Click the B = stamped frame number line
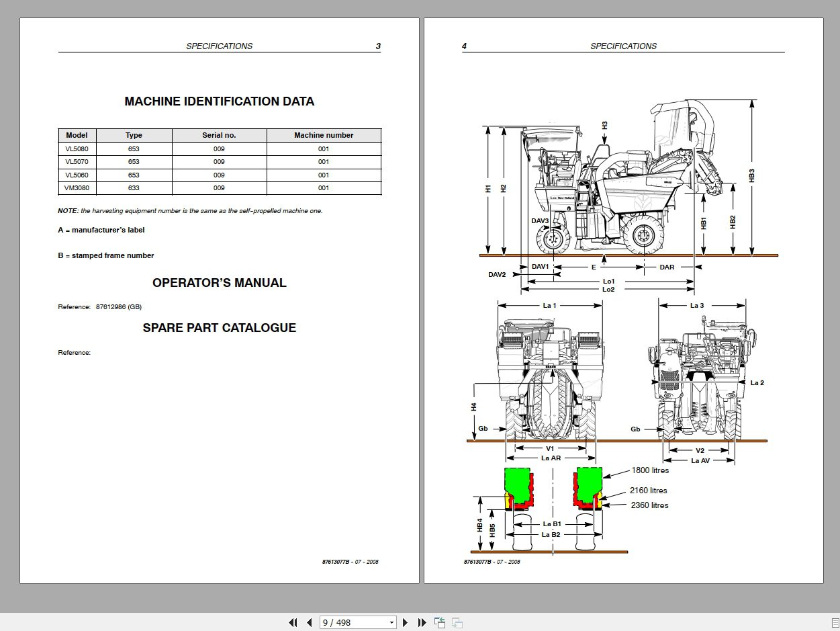 click(x=106, y=255)
